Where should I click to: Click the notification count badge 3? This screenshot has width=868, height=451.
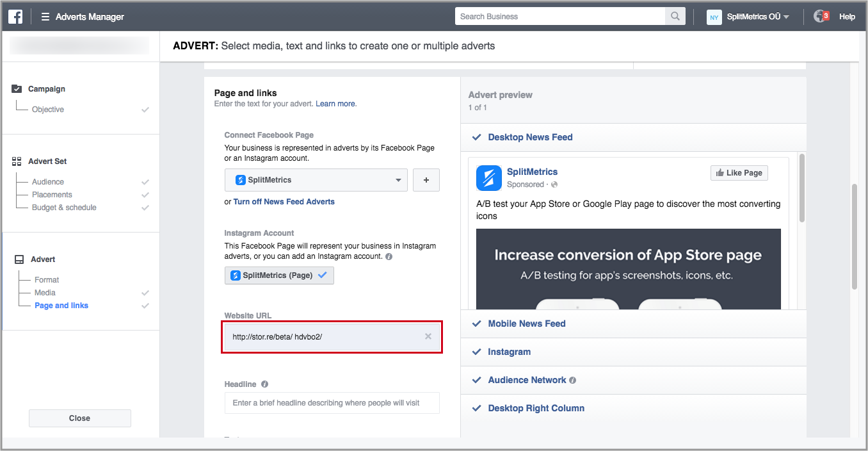[x=826, y=15]
